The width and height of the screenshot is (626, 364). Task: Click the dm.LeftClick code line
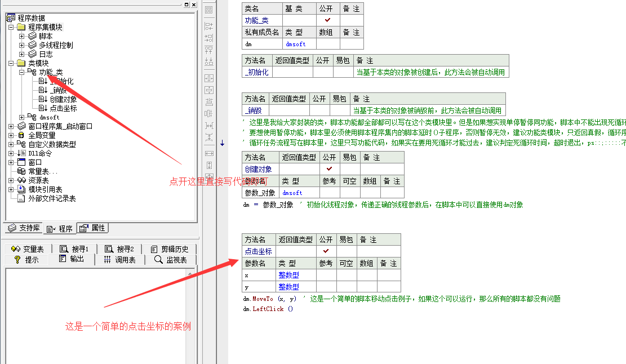pyautogui.click(x=268, y=309)
